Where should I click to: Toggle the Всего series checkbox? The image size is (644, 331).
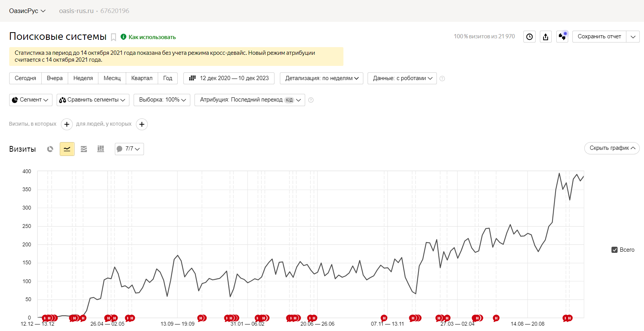(615, 250)
